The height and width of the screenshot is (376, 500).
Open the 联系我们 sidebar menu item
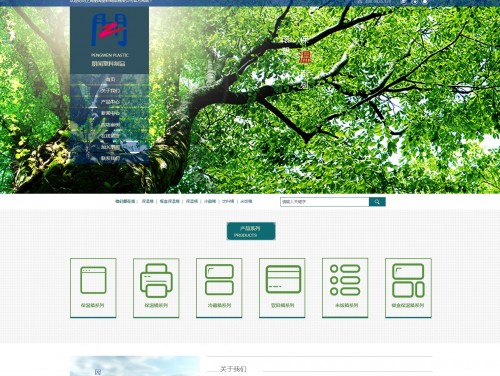point(110,158)
